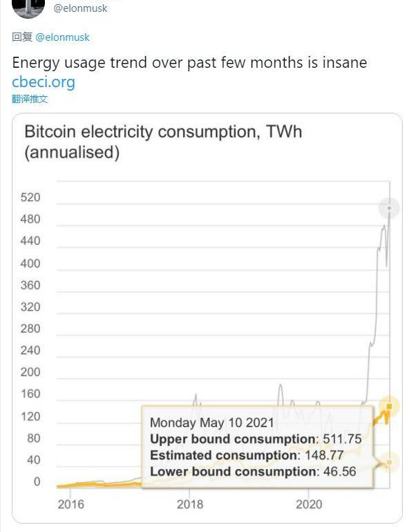This screenshot has height=532, width=407.
Task: Click the tweet text about energy usage
Action: click(189, 63)
